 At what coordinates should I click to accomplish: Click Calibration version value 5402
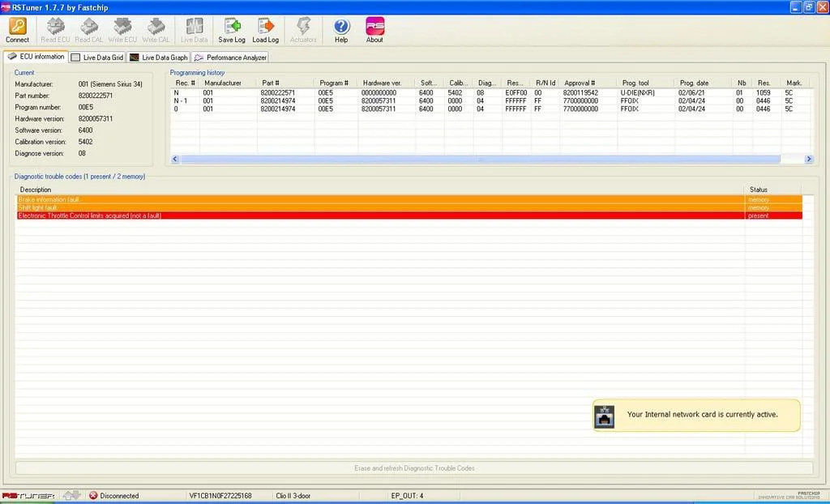(x=85, y=142)
